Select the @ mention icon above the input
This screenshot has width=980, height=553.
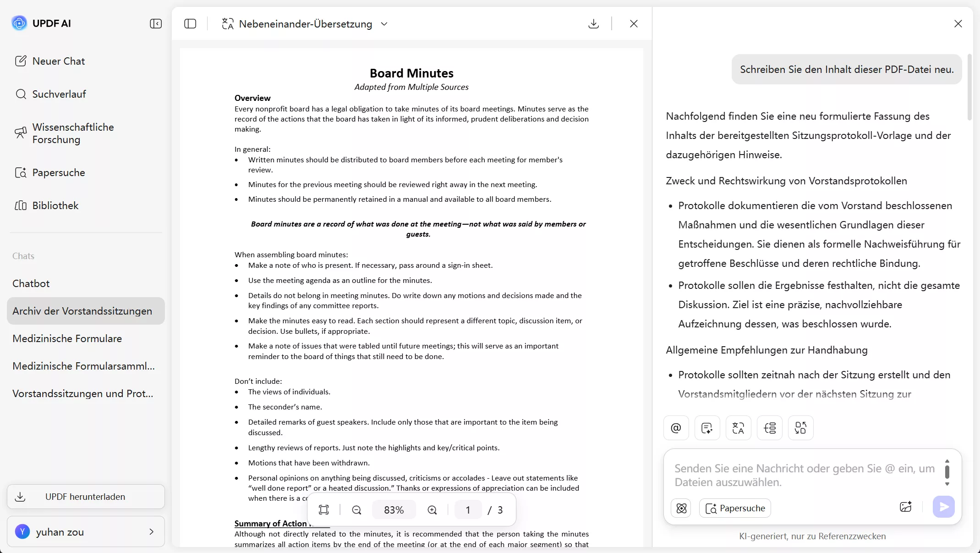click(x=676, y=427)
